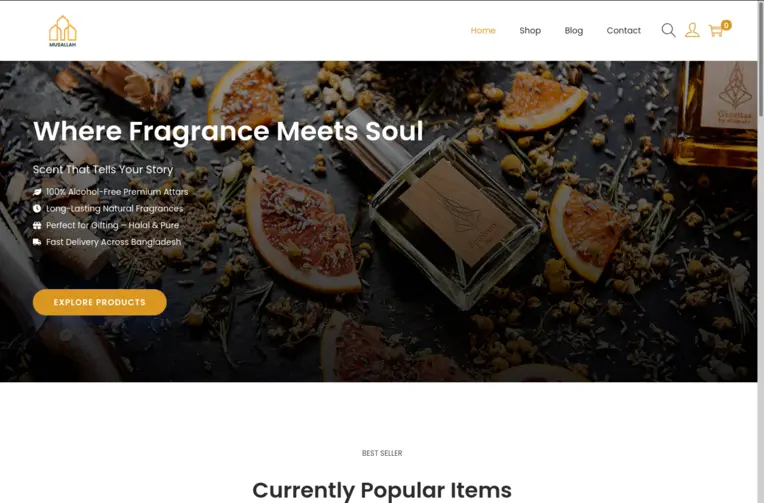This screenshot has width=764, height=503.
Task: Click the leaf icon beside Alcohol-Free Attars
Action: [37, 192]
